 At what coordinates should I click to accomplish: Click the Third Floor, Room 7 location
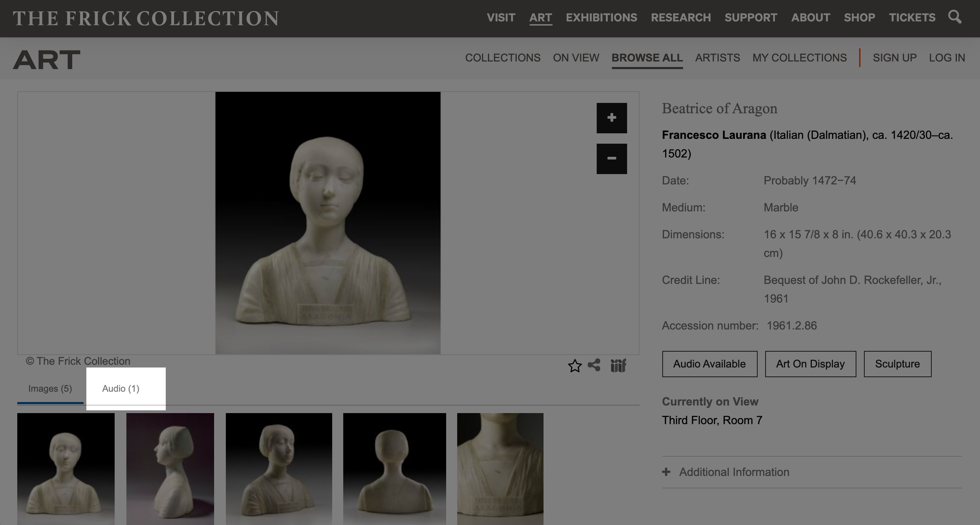click(x=712, y=420)
